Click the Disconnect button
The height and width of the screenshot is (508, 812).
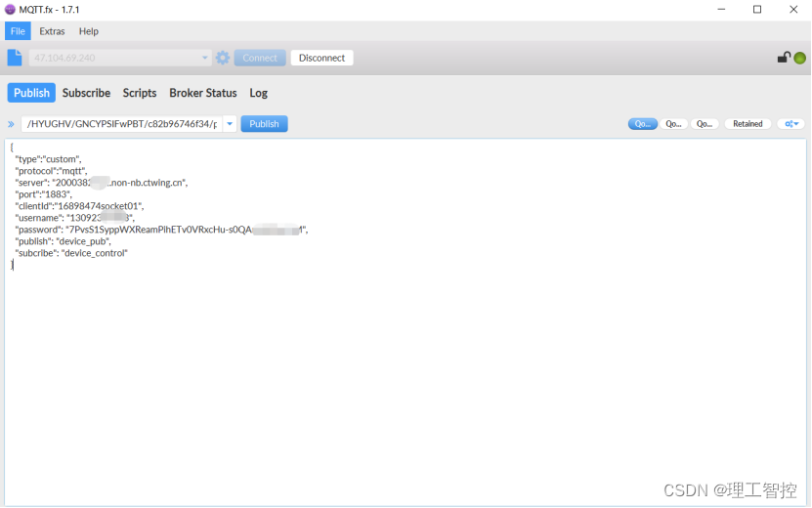(x=321, y=58)
